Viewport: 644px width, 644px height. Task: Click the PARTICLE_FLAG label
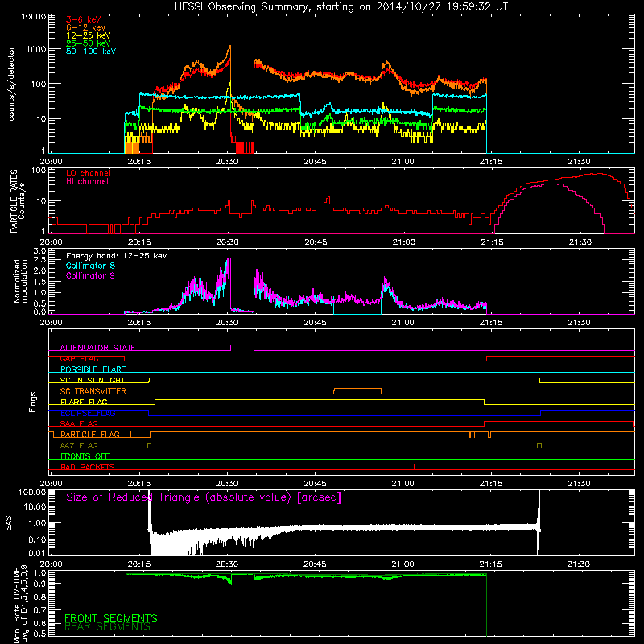(90, 435)
